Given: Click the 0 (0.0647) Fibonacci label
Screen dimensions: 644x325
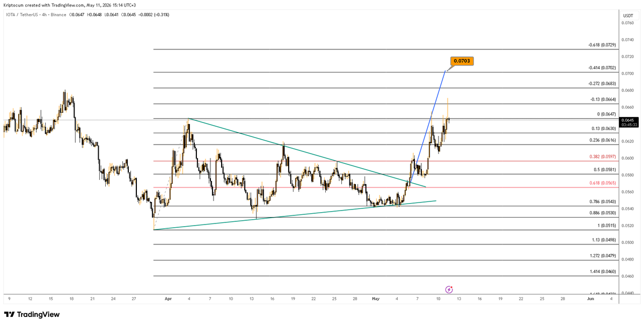Looking at the screenshot, I should [606, 114].
